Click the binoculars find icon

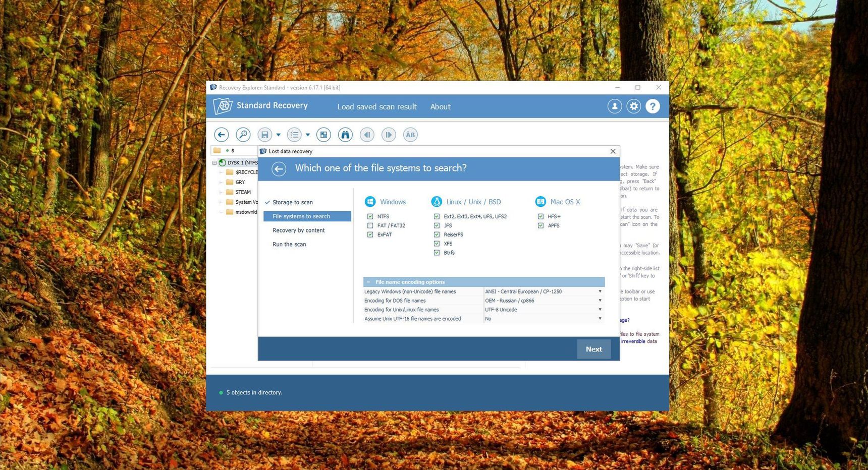coord(345,135)
